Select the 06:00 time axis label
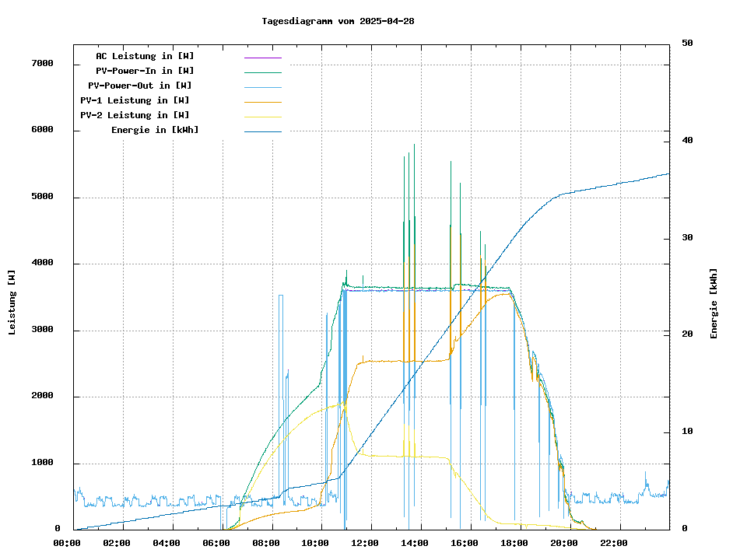747x560 pixels. (x=216, y=543)
